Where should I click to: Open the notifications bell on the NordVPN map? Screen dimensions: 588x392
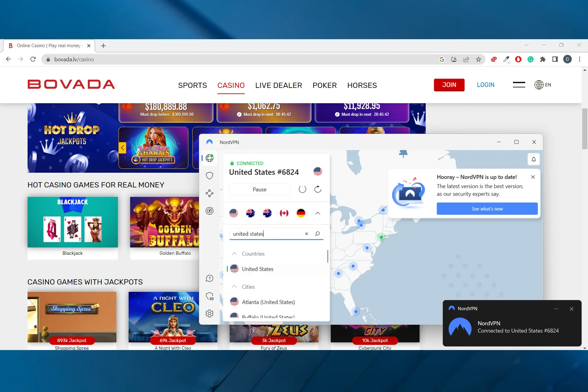point(534,159)
